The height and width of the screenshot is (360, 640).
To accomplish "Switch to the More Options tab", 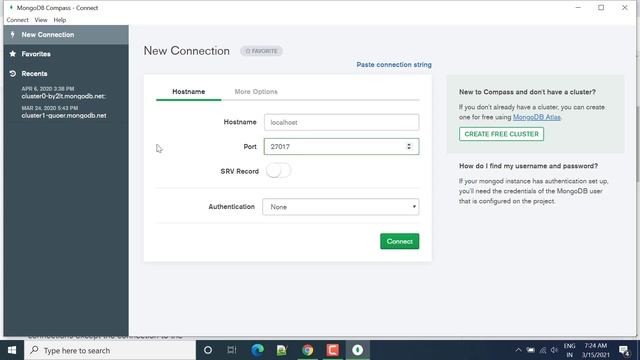I will pos(256,92).
